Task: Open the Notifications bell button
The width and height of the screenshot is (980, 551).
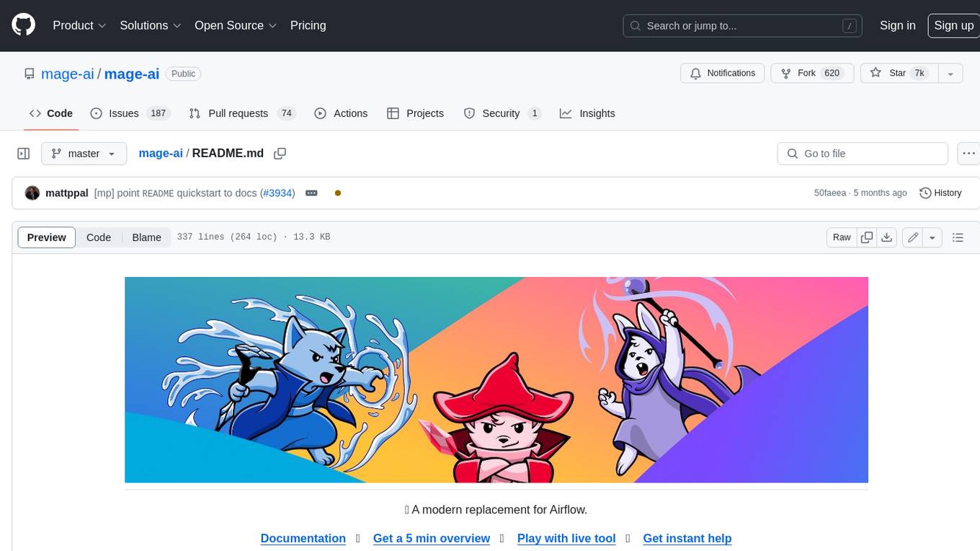Action: pos(723,73)
